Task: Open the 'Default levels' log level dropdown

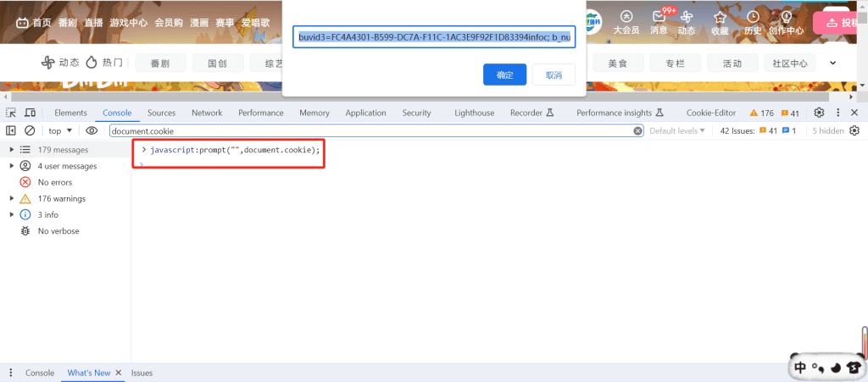Action: pyautogui.click(x=677, y=130)
